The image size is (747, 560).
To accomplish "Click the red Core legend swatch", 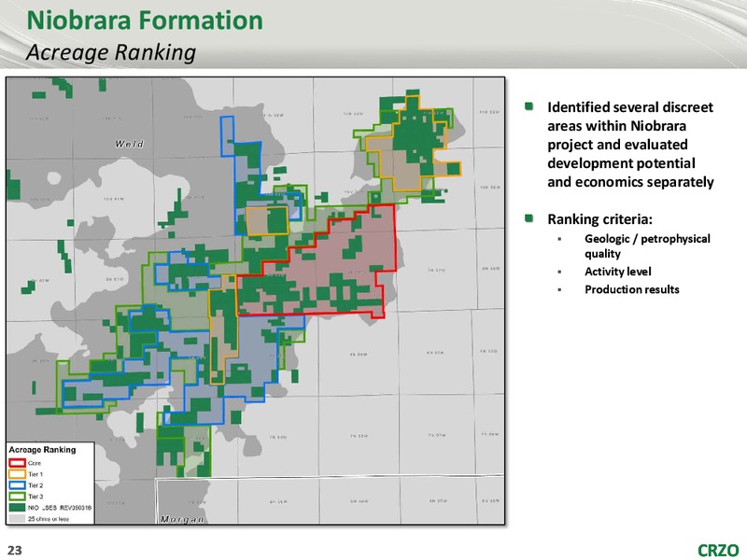I will 17,463.
